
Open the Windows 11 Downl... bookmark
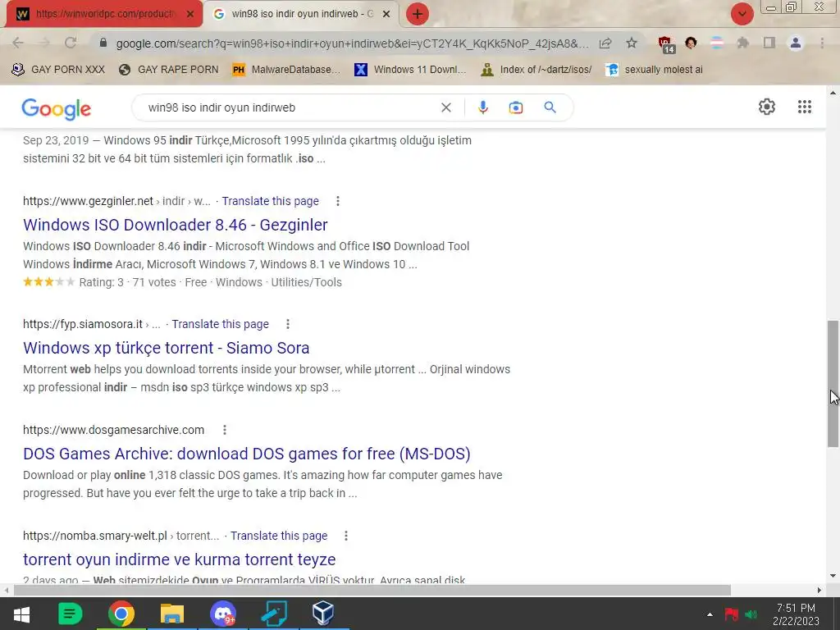[410, 69]
